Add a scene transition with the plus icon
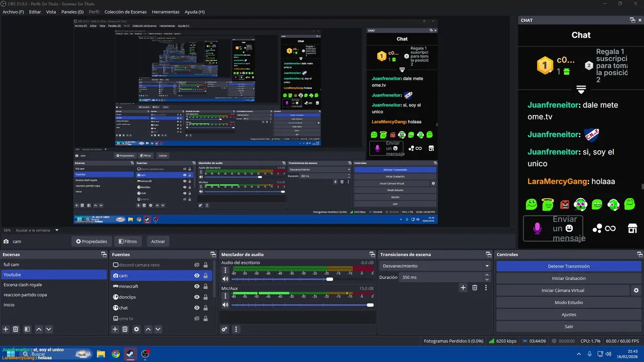The image size is (644, 362). [463, 288]
